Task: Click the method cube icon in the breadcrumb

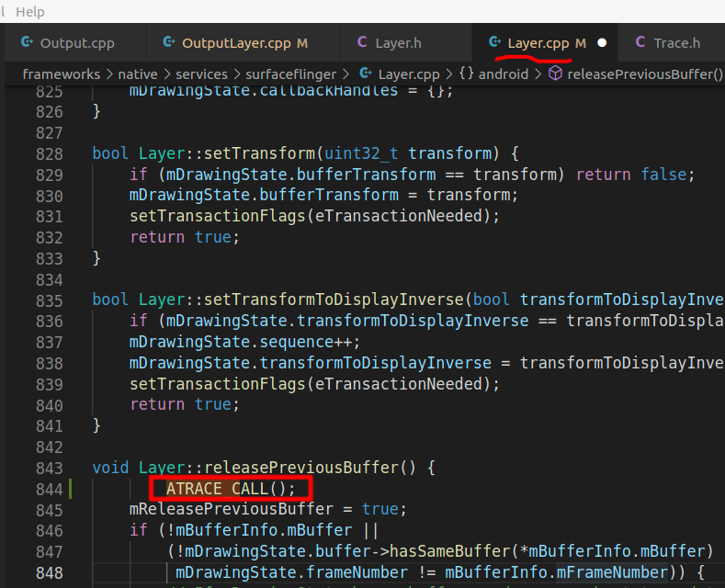Action: click(x=555, y=73)
